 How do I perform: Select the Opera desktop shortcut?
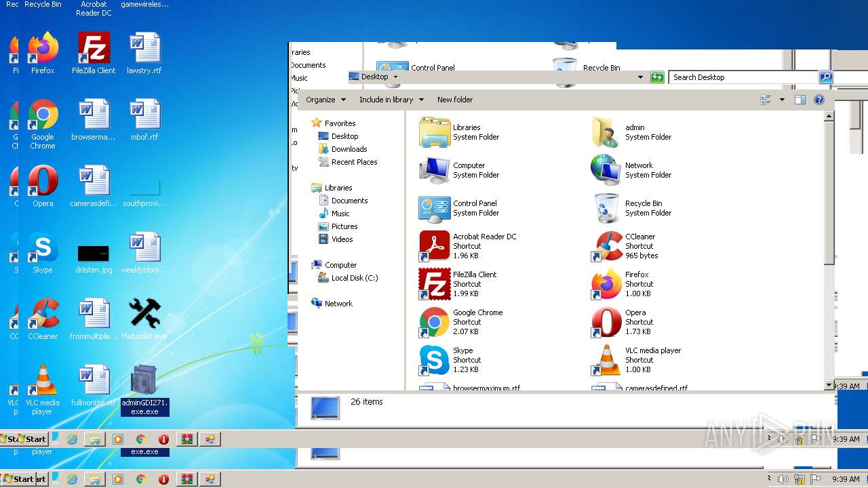pos(43,186)
